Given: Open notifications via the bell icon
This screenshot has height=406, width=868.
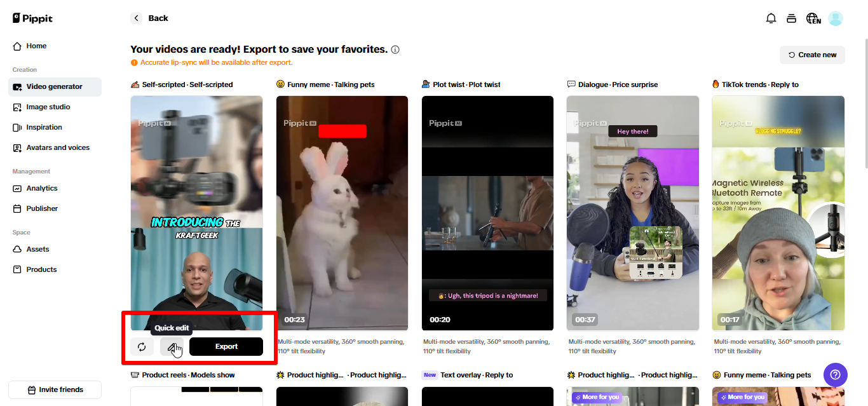Looking at the screenshot, I should 771,18.
